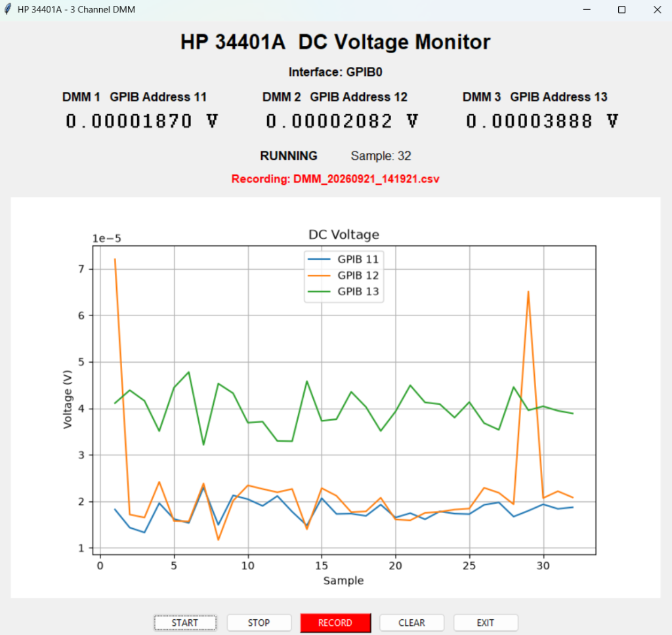This screenshot has width=672, height=635.
Task: Click the '1e−5' axis scale label
Action: tap(107, 239)
